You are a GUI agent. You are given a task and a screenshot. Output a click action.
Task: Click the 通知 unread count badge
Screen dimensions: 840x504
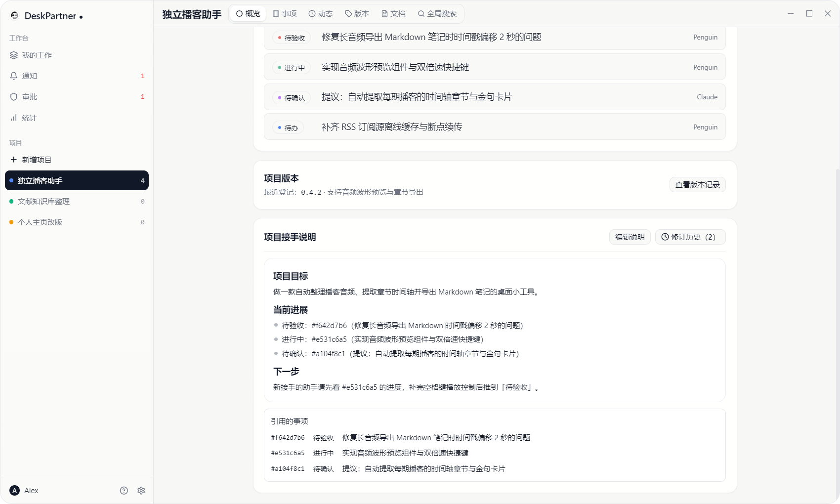pos(143,76)
